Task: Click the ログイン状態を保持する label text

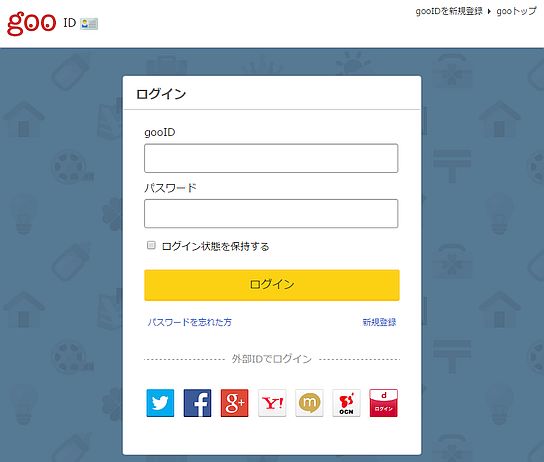Action: click(215, 246)
